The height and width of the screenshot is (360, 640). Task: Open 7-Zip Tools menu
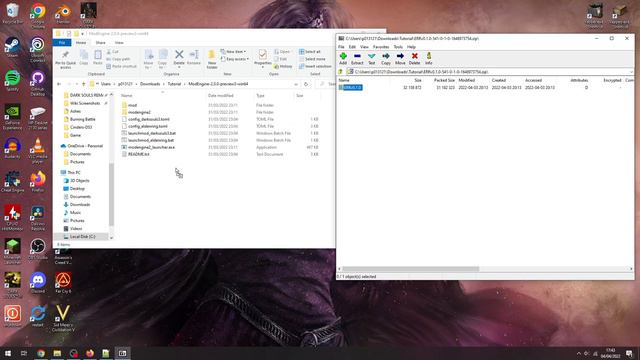[398, 47]
